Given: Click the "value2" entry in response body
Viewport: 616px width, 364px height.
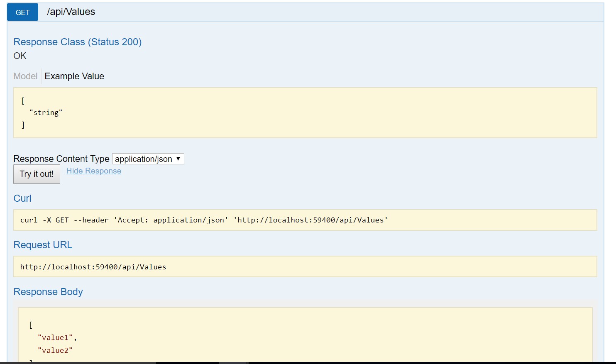Looking at the screenshot, I should pyautogui.click(x=55, y=350).
